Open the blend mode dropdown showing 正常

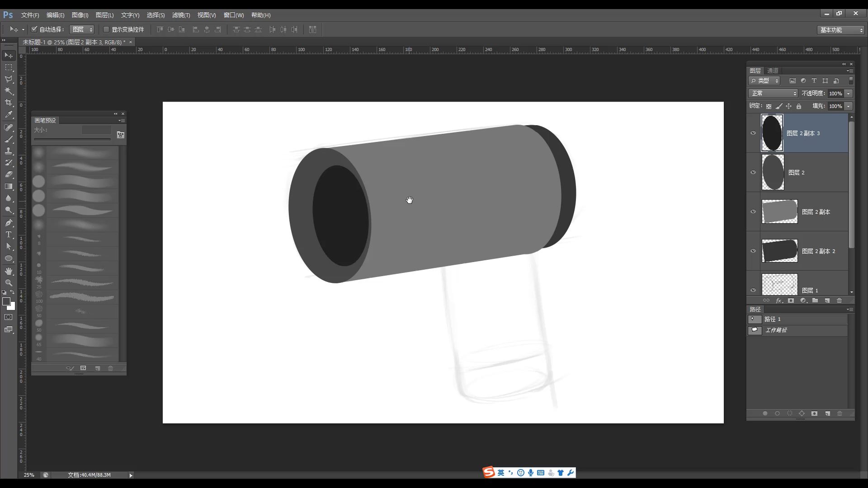pyautogui.click(x=773, y=93)
